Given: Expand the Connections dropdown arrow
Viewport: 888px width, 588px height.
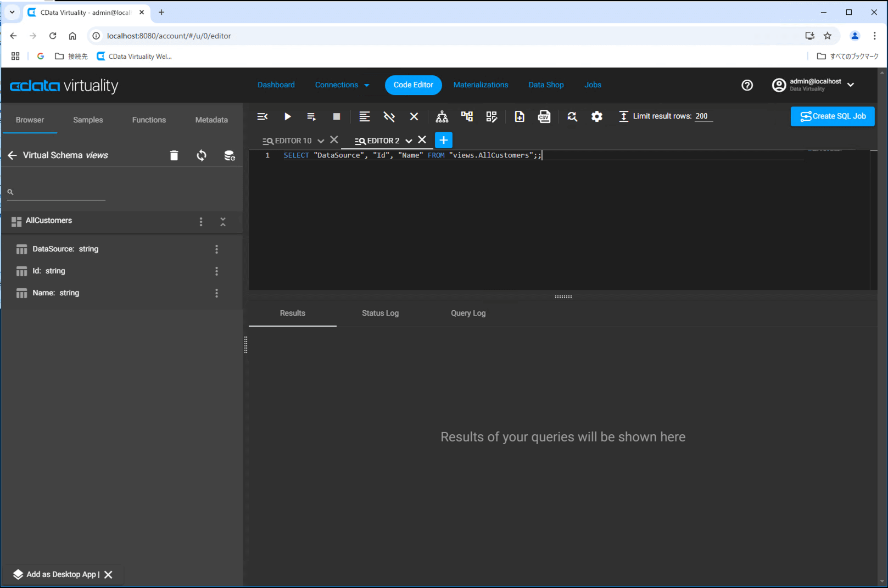Looking at the screenshot, I should point(366,85).
